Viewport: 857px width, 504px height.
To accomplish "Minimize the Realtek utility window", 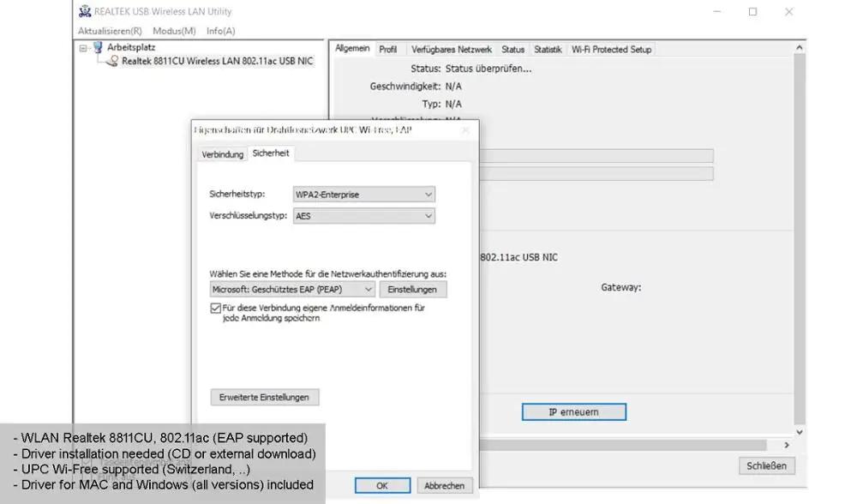I will click(x=716, y=11).
